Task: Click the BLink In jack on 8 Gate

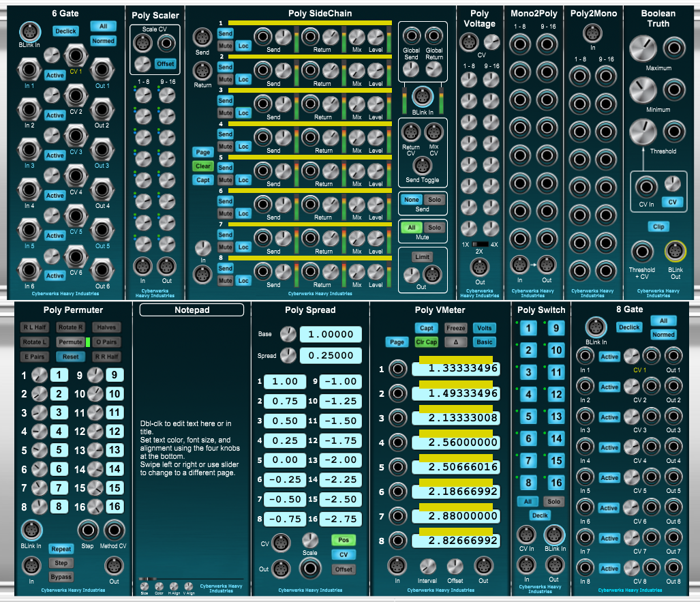Action: [x=596, y=328]
